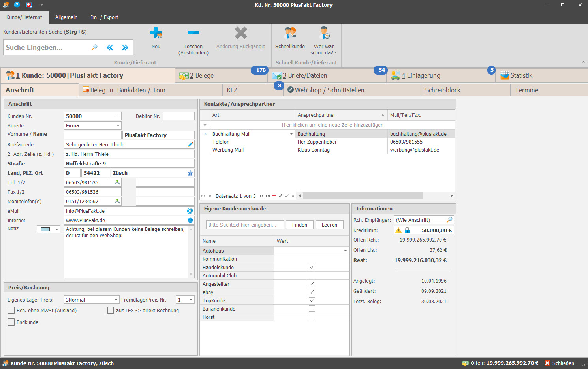
Task: Open the Beleg- u. Bankdaten / Tour subtab
Action: click(x=151, y=90)
